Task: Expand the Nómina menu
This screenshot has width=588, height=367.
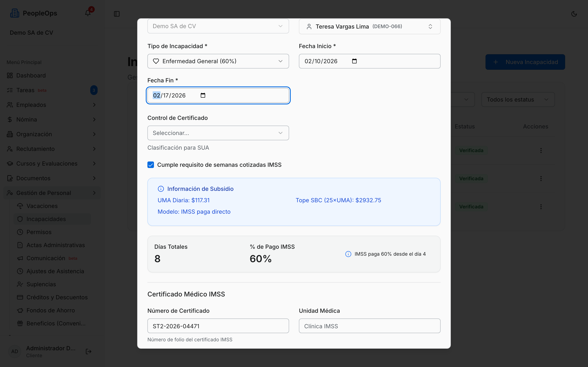Action: (52, 119)
